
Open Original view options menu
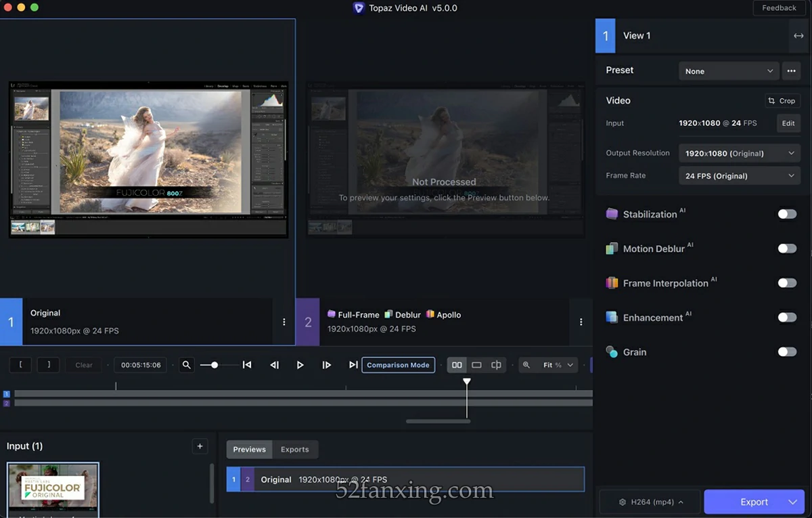284,322
